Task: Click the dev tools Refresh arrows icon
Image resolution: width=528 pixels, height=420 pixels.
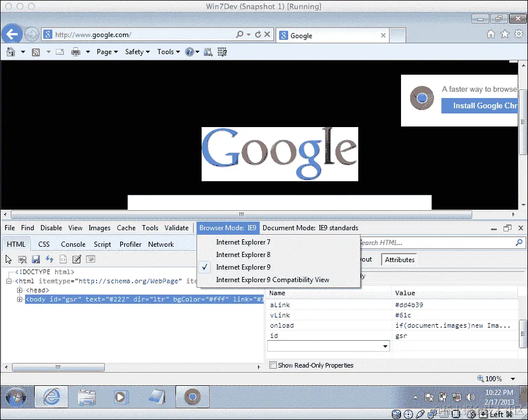Action: pyautogui.click(x=50, y=259)
